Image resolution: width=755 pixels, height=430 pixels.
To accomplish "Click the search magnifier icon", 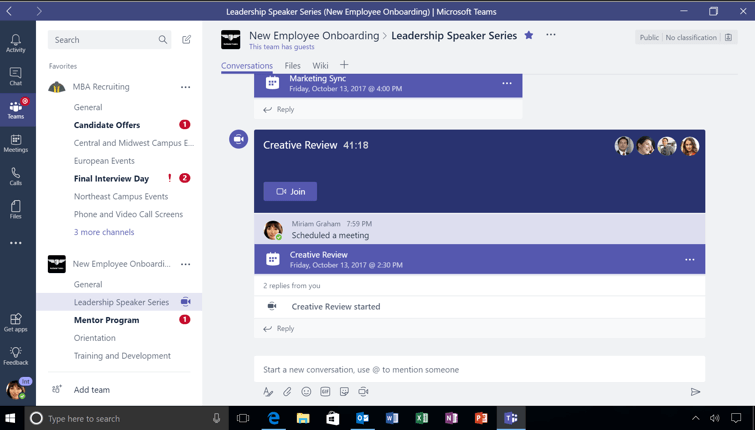I will pos(163,39).
